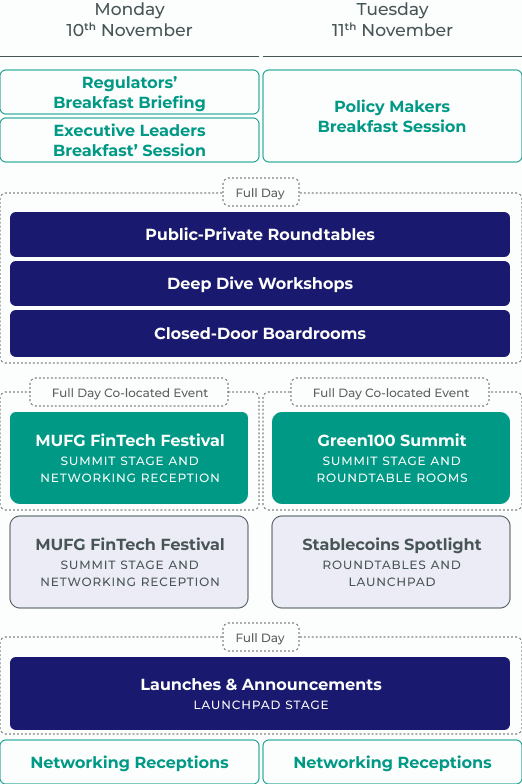Click the LAUNCHPAD STAGE subtitle text

(x=261, y=704)
